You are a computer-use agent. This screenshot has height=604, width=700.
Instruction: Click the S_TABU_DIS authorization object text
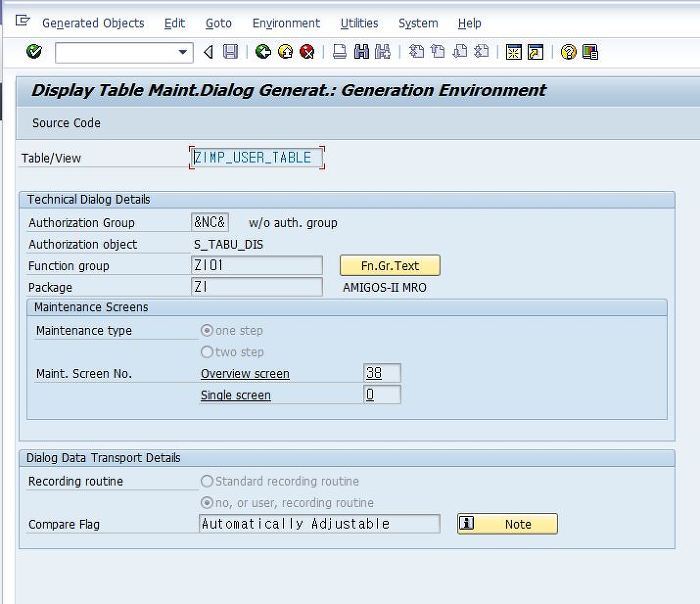click(x=229, y=245)
